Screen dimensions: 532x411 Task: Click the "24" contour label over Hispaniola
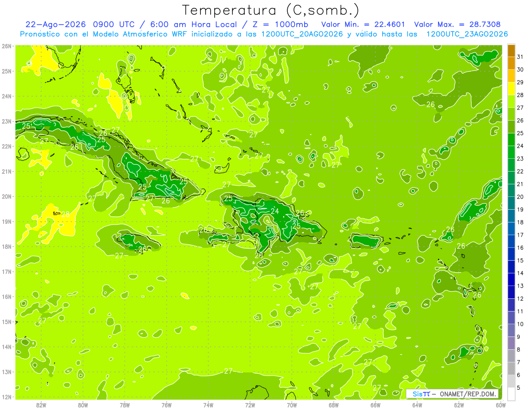coord(275,211)
